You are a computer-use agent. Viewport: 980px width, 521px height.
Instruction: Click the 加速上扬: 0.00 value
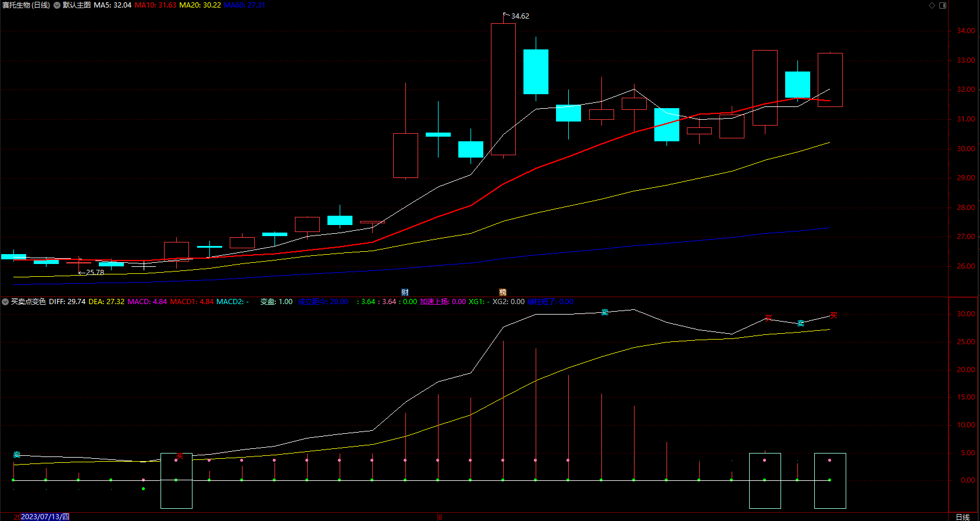pyautogui.click(x=443, y=302)
